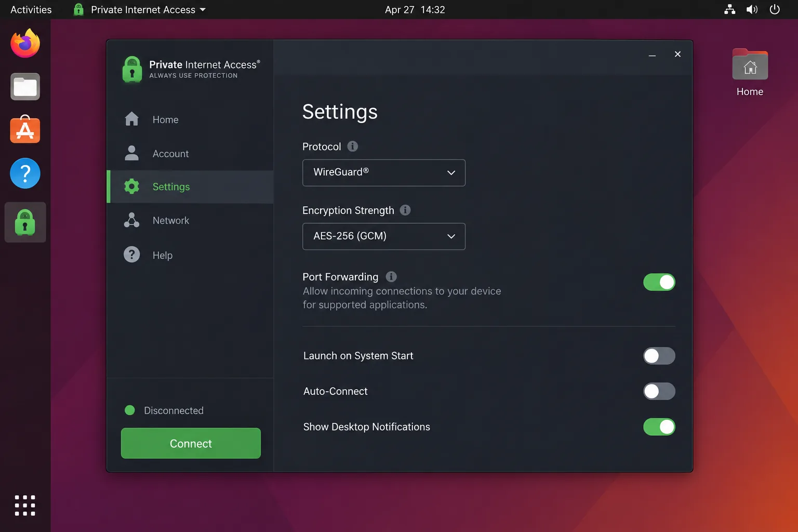Click the Network nodes icon
Screen dimensions: 798x532
point(132,220)
